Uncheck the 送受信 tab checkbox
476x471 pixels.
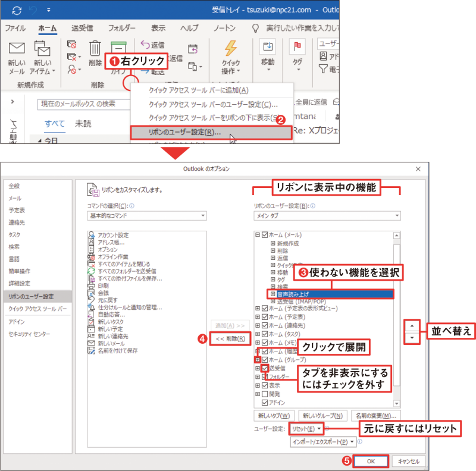point(265,369)
